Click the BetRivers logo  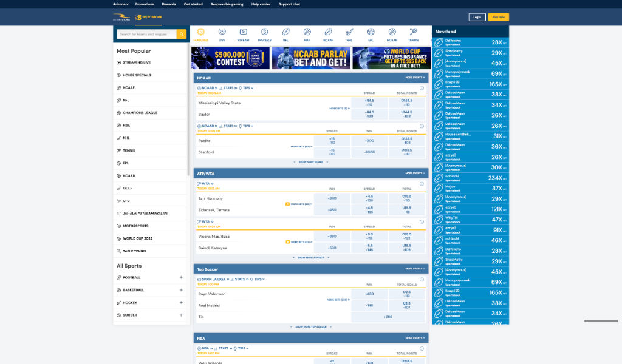(x=121, y=17)
